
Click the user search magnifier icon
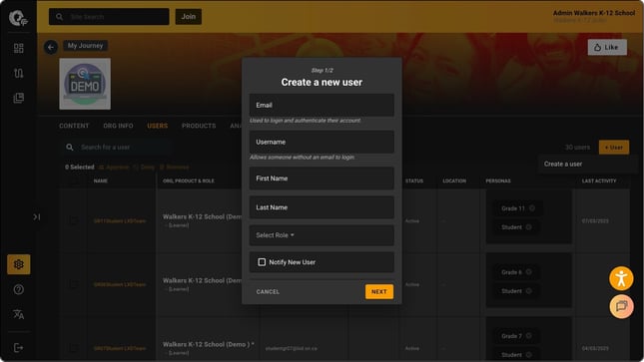70,147
